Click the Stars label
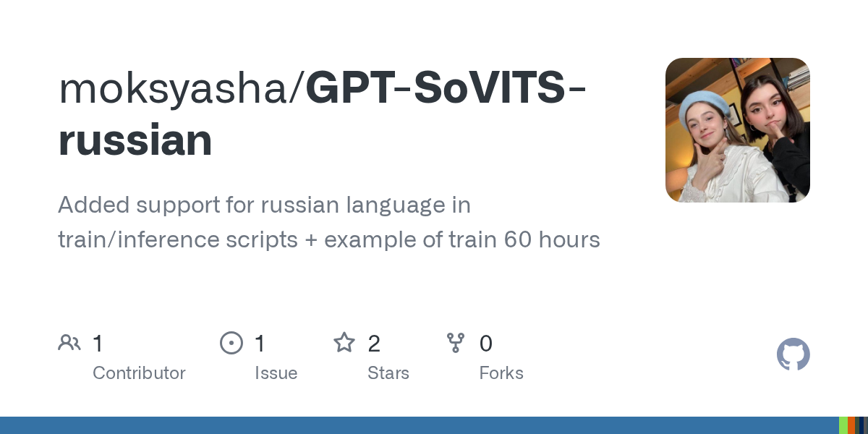Screen dimensions: 868x434 pos(388,373)
